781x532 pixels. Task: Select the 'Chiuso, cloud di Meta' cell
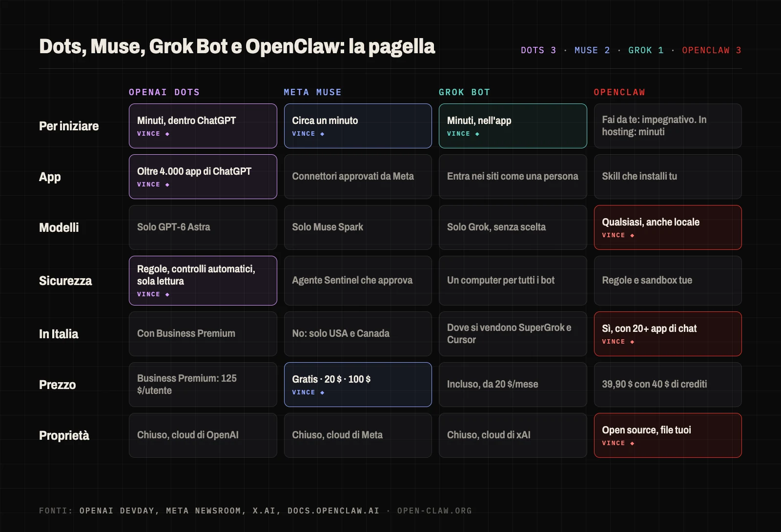coord(358,435)
